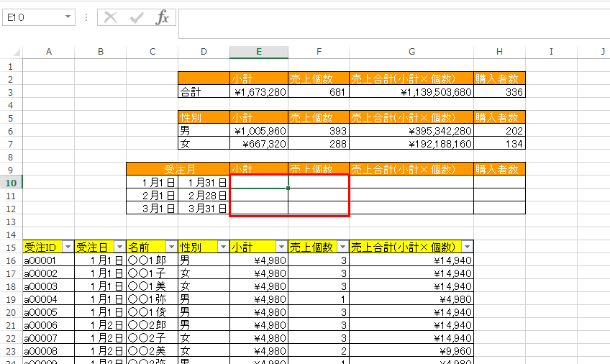This screenshot has width=610, height=364.
Task: Open the Name Box dropdown arrow
Action: [68, 17]
